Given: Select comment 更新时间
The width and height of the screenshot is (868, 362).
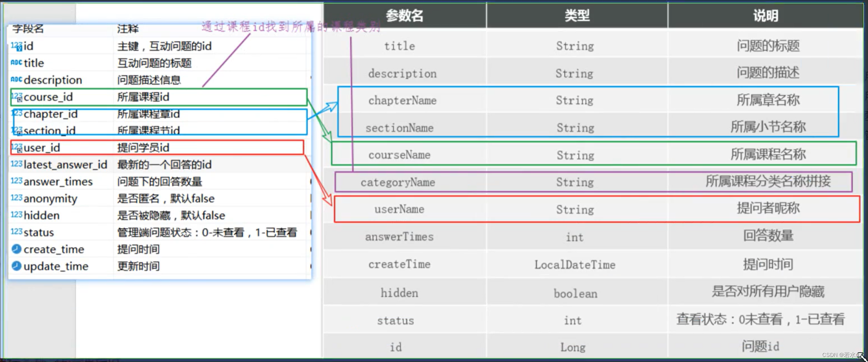Looking at the screenshot, I should [x=138, y=266].
